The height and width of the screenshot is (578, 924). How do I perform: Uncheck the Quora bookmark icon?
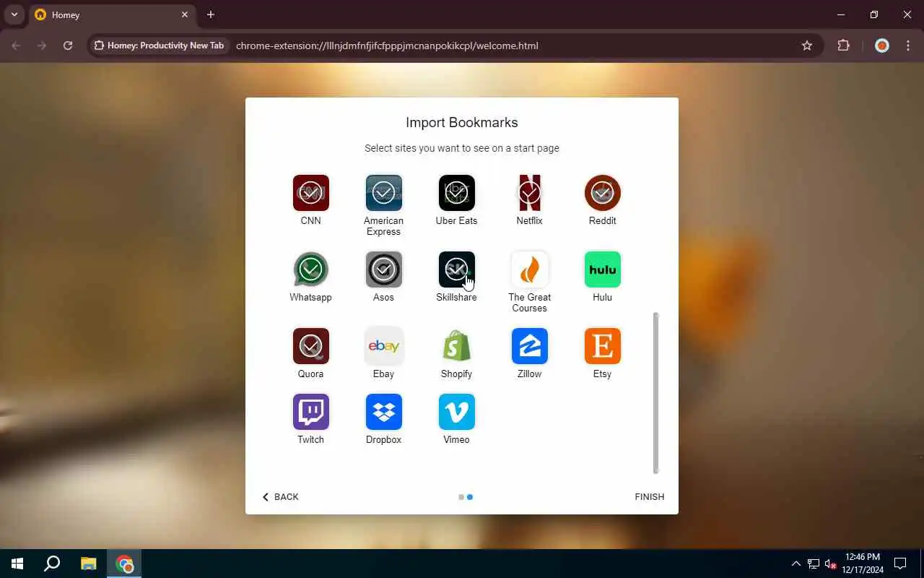click(x=310, y=346)
